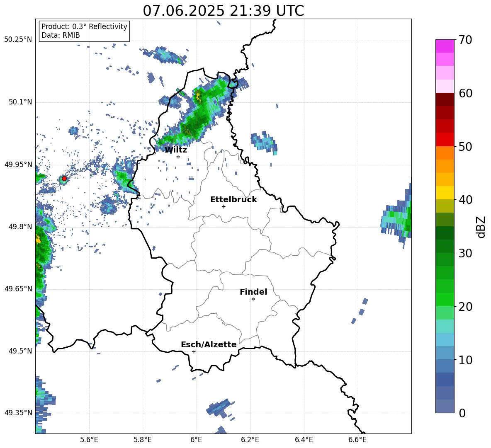Image resolution: width=491 pixels, height=448 pixels.
Task: Click the 49.95°N latitude label
Action: (18, 164)
